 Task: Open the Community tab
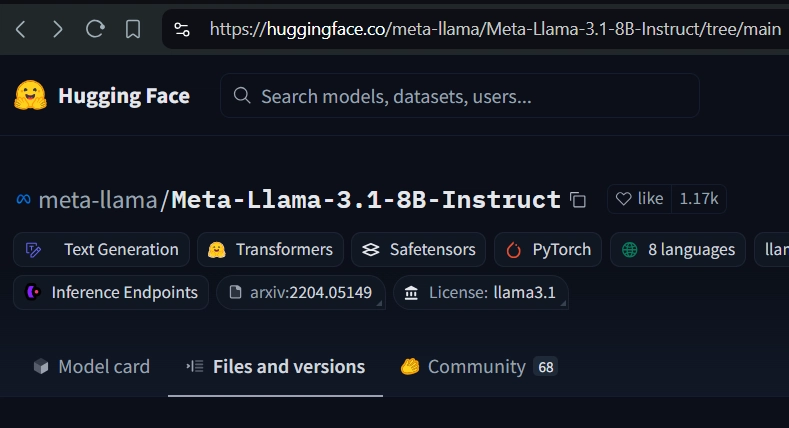[479, 367]
